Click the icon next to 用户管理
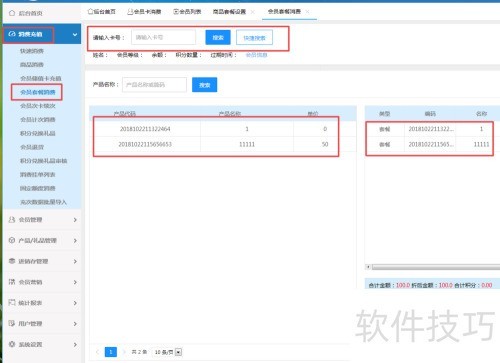This screenshot has height=363, width=500. 12,323
